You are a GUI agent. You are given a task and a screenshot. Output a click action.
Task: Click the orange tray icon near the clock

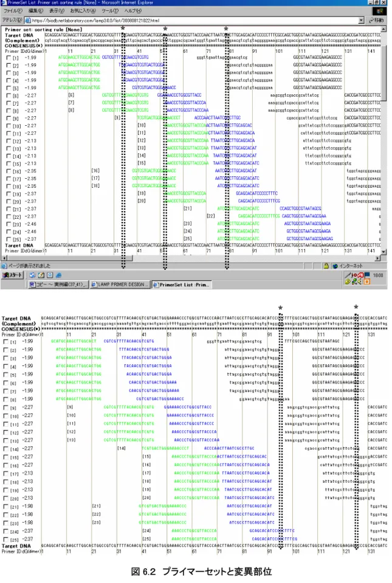(x=366, y=282)
